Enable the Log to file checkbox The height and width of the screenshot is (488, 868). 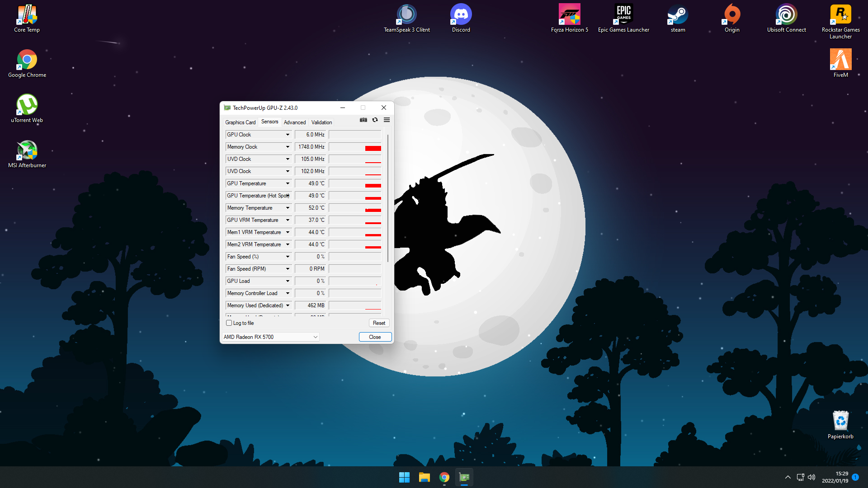tap(229, 323)
